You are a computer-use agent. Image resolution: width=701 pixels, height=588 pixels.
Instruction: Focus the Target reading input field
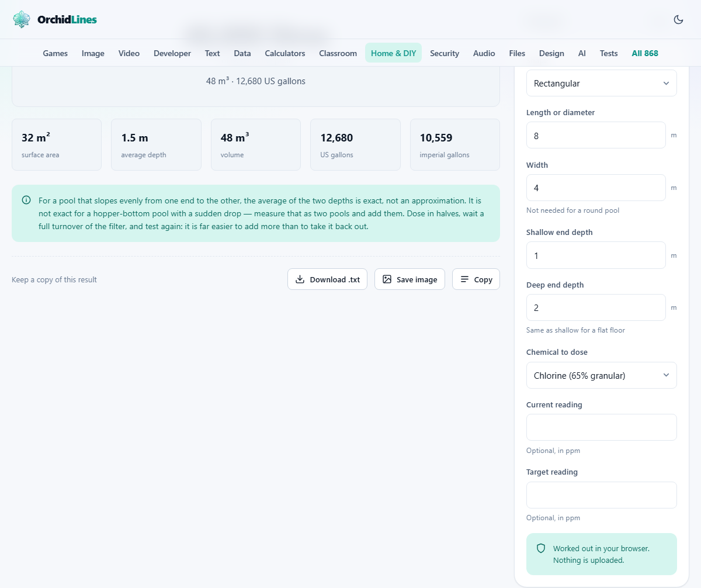(x=601, y=495)
